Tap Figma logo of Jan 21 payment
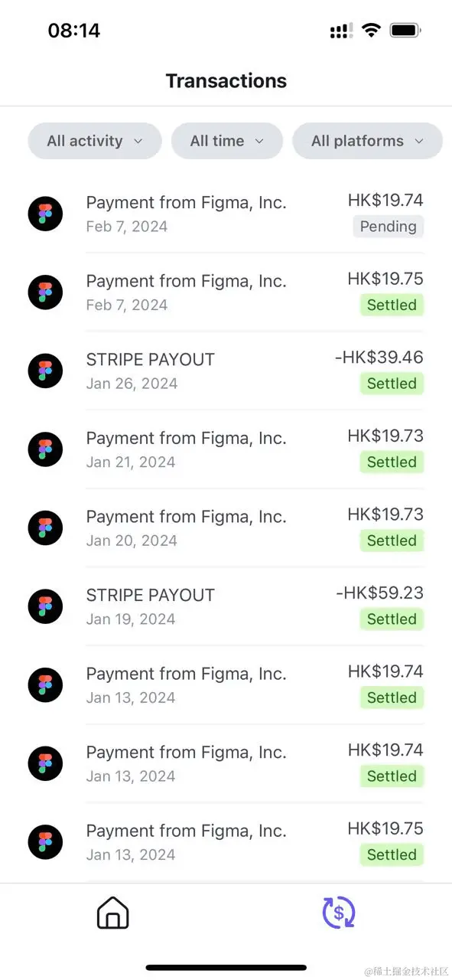The height and width of the screenshot is (980, 452). click(x=45, y=449)
